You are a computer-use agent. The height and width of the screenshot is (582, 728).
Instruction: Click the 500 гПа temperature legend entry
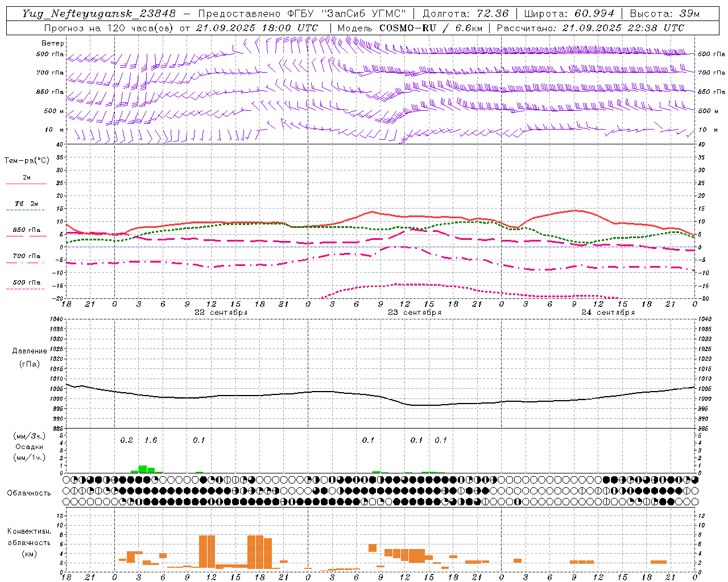tap(27, 282)
